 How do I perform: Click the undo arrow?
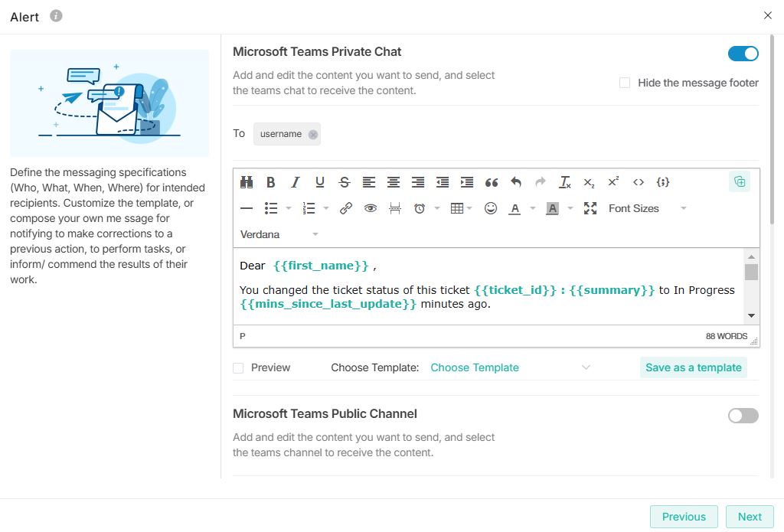[516, 182]
